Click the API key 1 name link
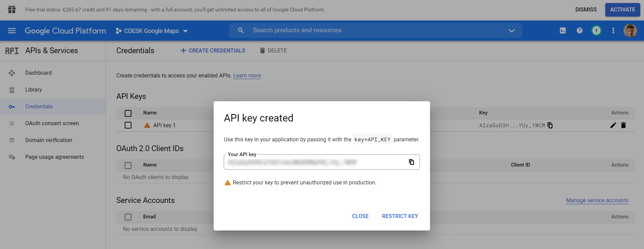The image size is (644, 249). click(164, 125)
